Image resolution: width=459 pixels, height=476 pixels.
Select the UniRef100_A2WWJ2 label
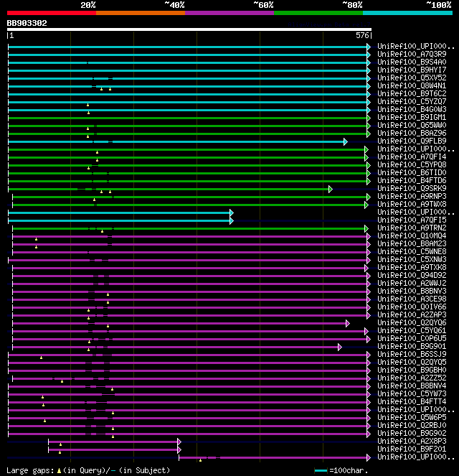[x=412, y=283]
